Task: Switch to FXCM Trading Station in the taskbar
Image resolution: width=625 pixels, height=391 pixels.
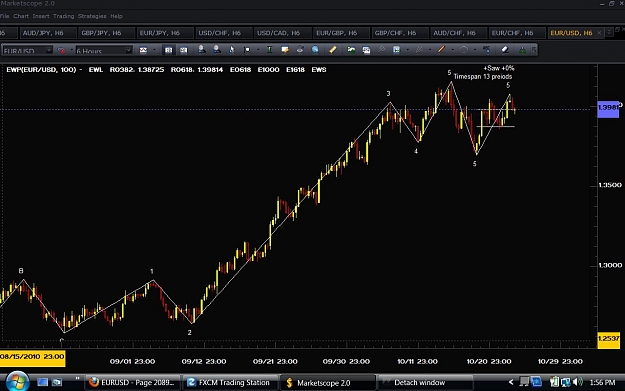Action: 230,383
